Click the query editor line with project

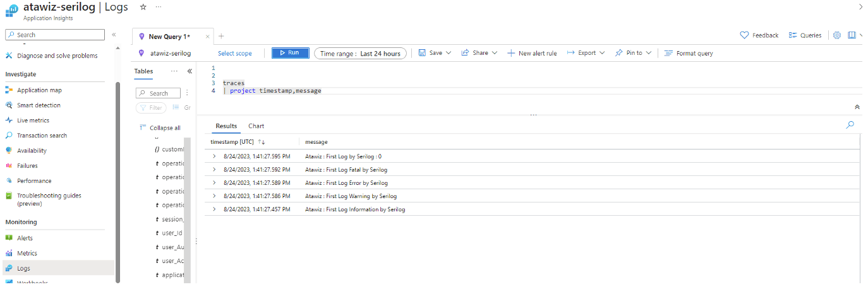click(x=272, y=91)
